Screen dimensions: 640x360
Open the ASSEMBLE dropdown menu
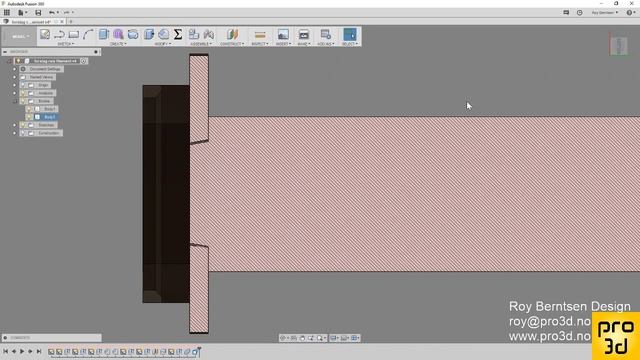201,44
